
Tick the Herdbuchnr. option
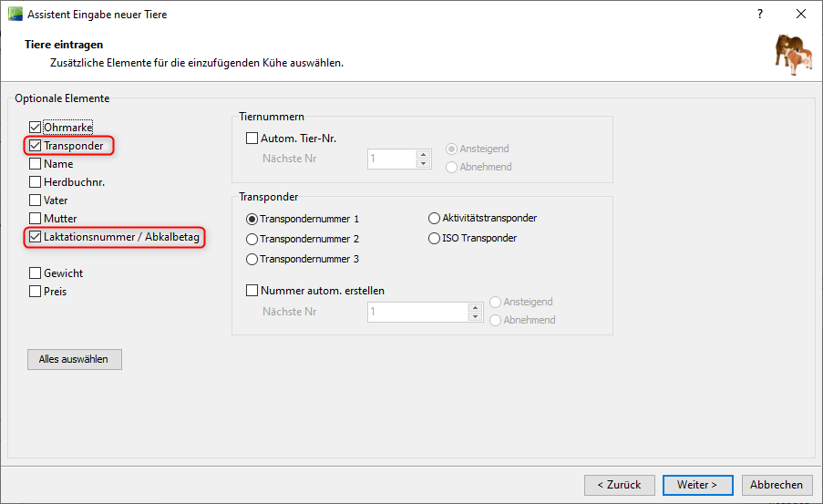coord(36,182)
